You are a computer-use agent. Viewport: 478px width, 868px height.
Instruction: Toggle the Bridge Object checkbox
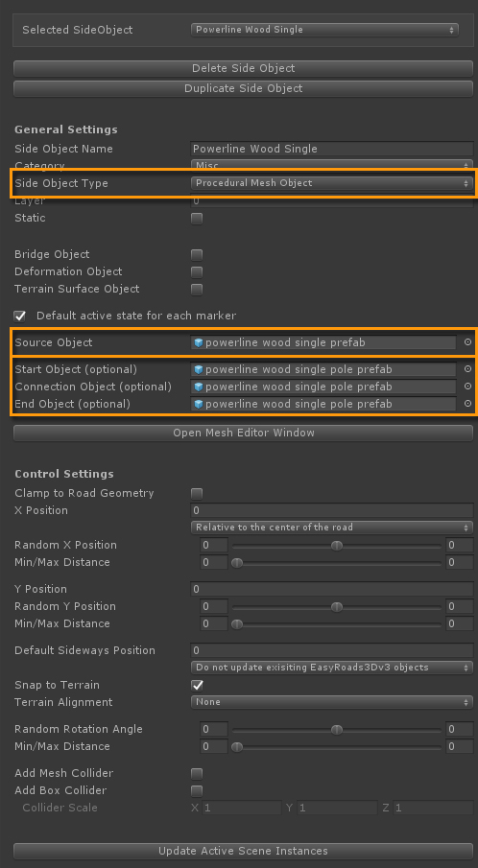197,254
